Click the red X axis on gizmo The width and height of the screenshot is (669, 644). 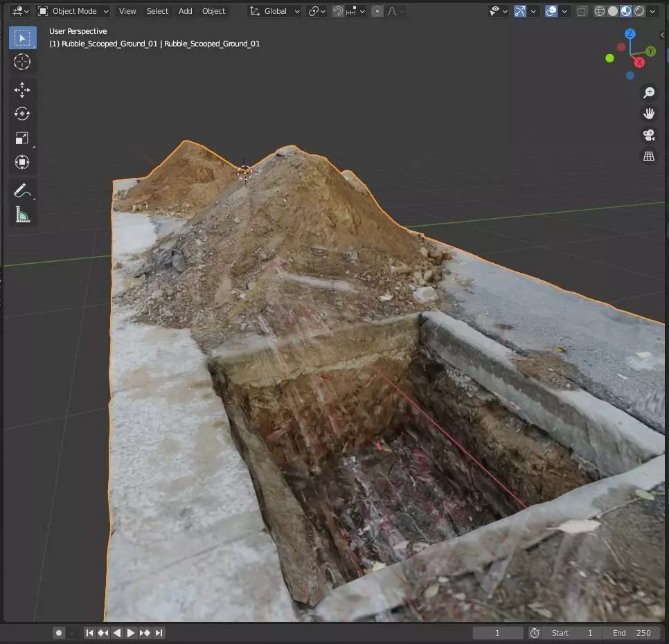639,62
